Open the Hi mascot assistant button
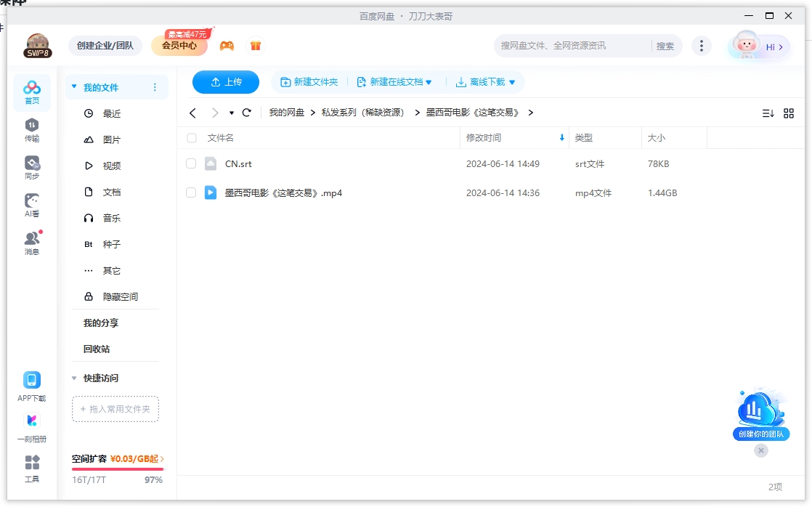 click(x=759, y=46)
